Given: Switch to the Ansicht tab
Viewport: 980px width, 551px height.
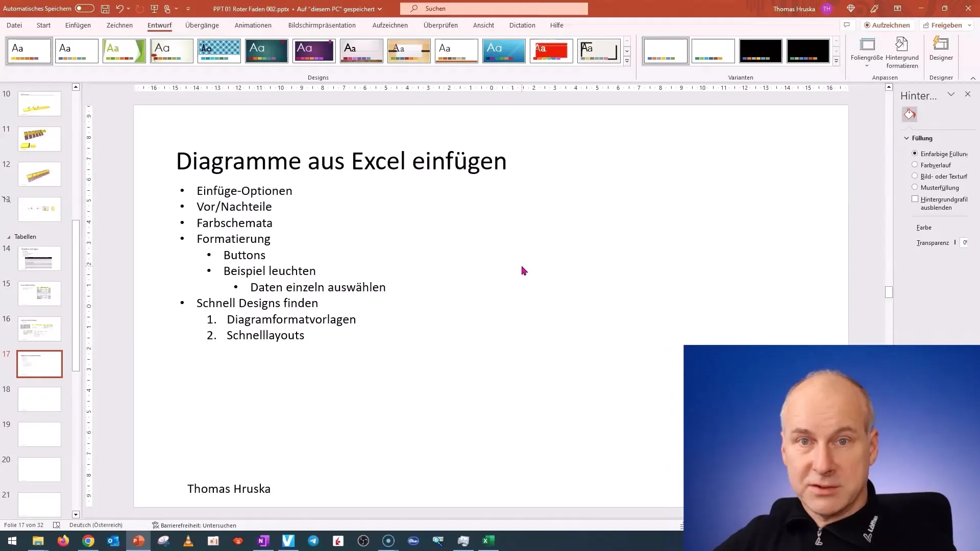Looking at the screenshot, I should 483,25.
